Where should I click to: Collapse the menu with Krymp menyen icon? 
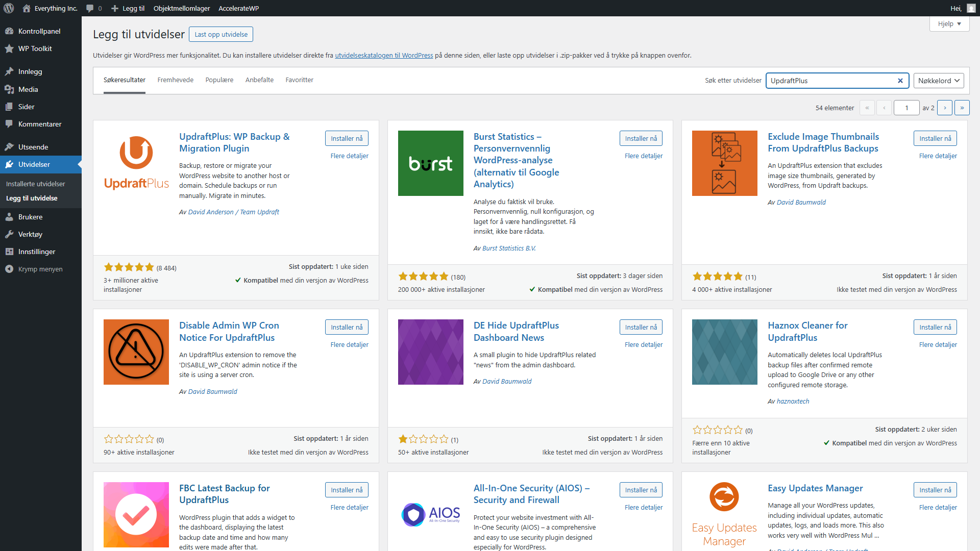(x=9, y=269)
